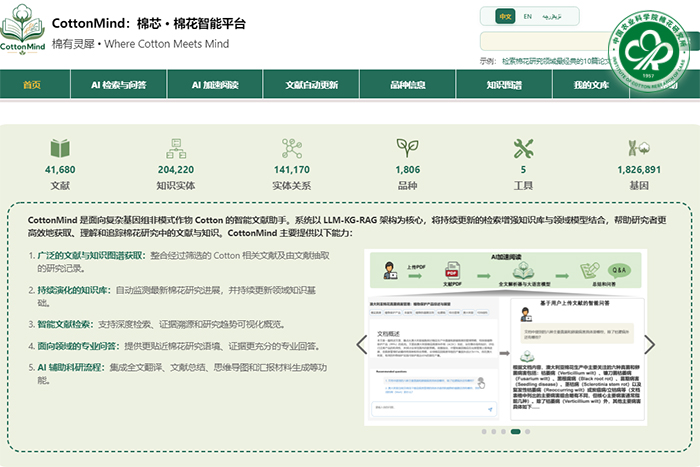Click 智能文献检索 heading
Screen dimensions: 700x467
coord(65,324)
